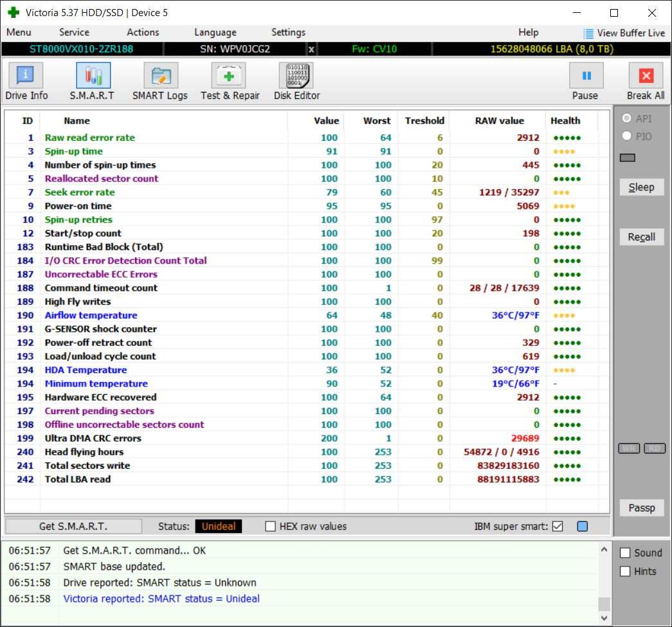Click the Value column header

[326, 121]
